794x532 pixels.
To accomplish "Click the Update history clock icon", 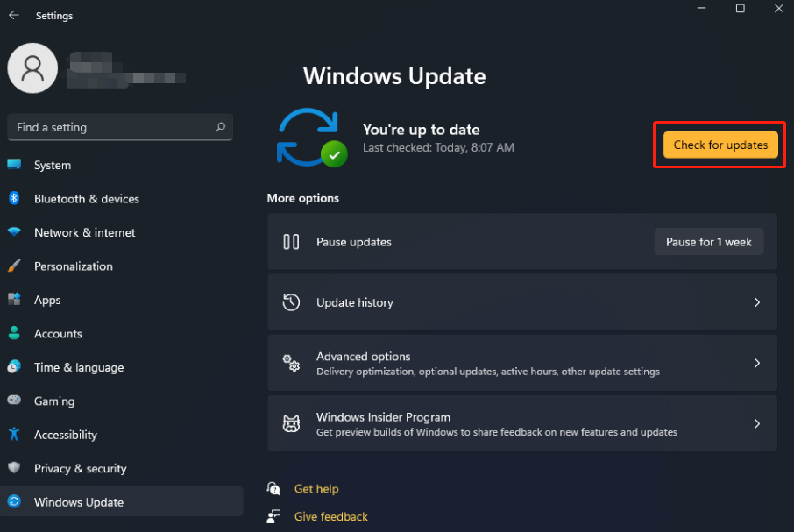I will (291, 302).
